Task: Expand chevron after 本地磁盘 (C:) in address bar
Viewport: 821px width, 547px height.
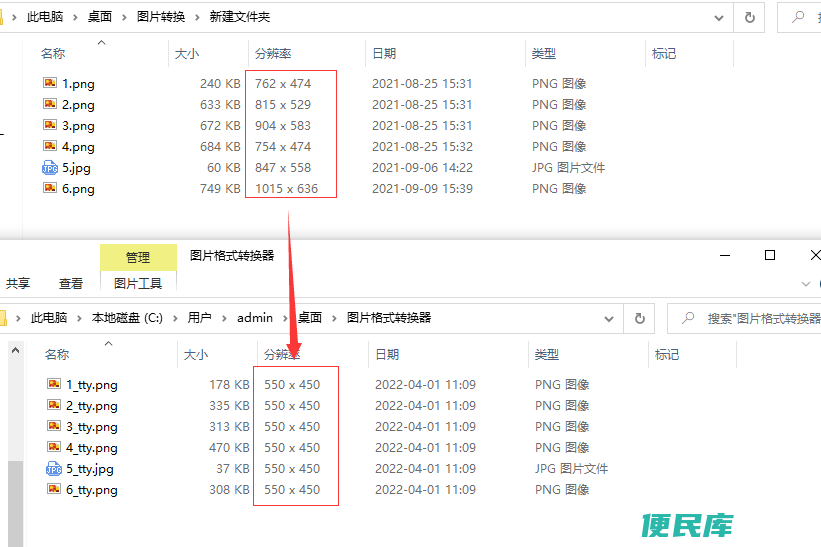Action: (x=175, y=318)
